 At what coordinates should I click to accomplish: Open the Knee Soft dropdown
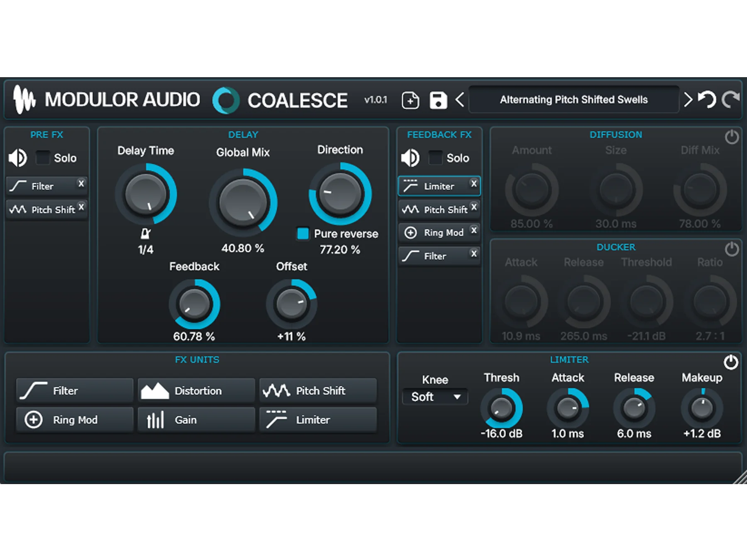(x=435, y=397)
